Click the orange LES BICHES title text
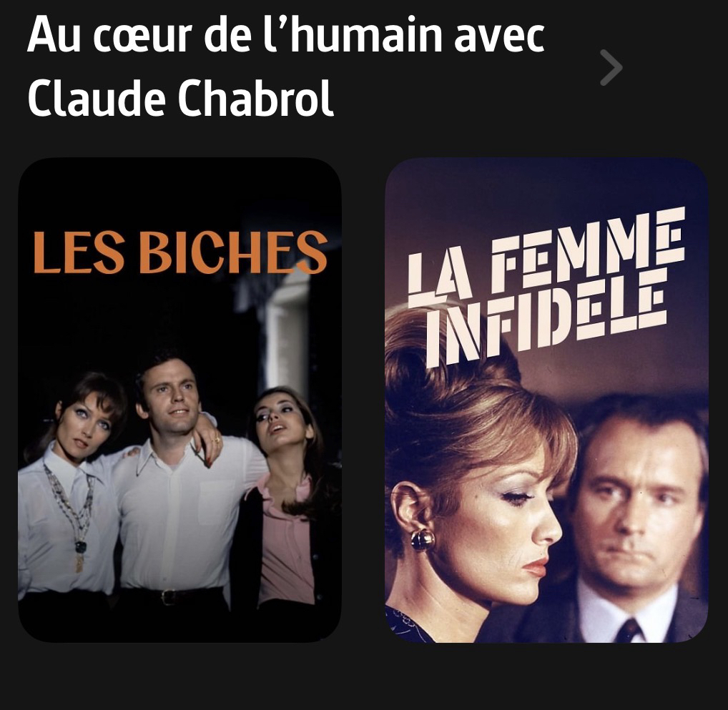The width and height of the screenshot is (728, 710). click(x=181, y=252)
